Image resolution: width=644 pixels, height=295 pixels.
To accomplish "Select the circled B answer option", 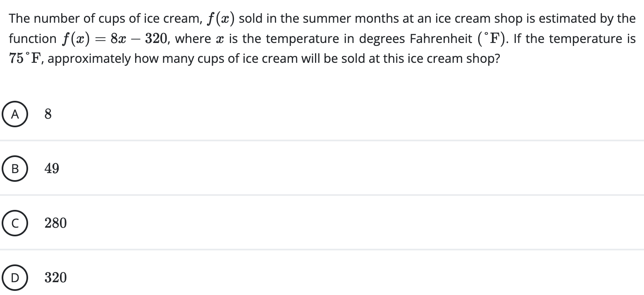I will [14, 169].
